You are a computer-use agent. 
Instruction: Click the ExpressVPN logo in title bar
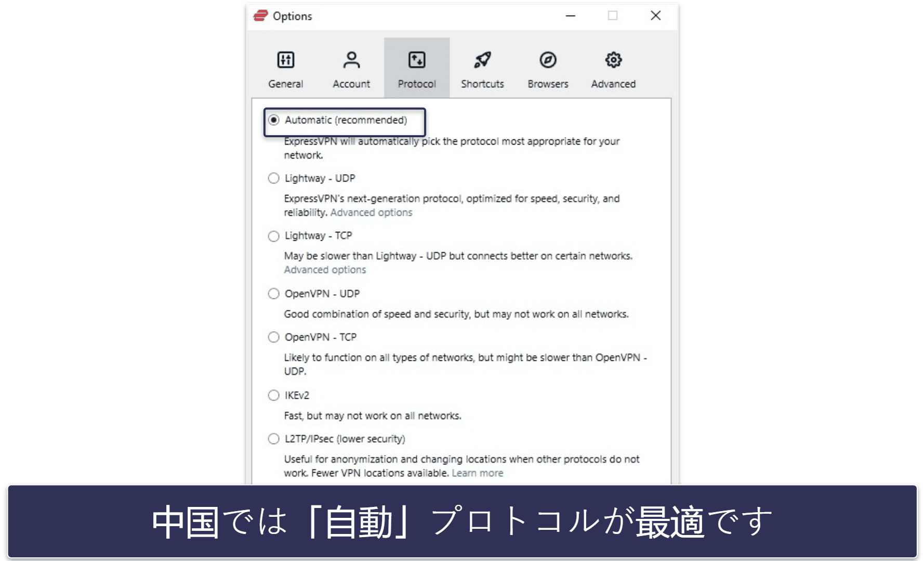coord(260,16)
